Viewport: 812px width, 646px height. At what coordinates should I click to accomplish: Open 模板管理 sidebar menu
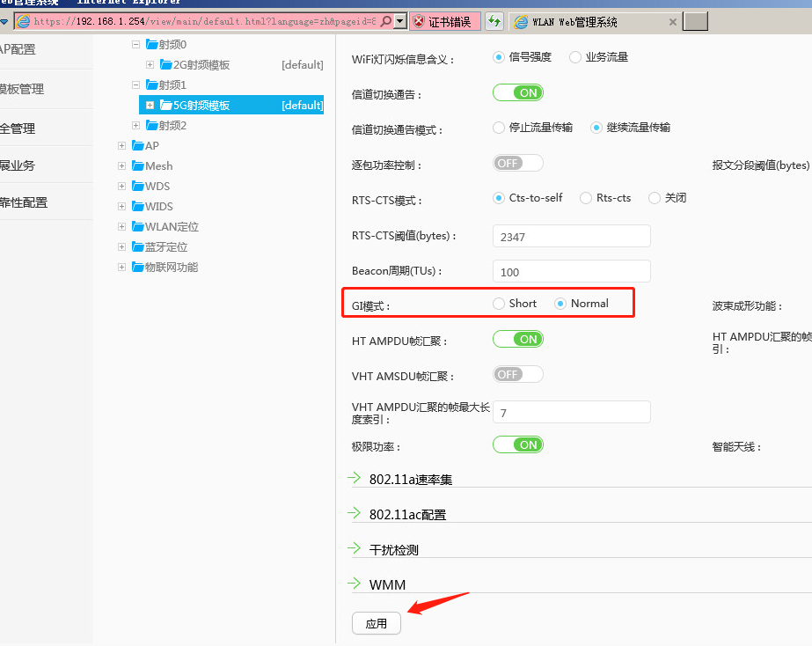click(22, 89)
